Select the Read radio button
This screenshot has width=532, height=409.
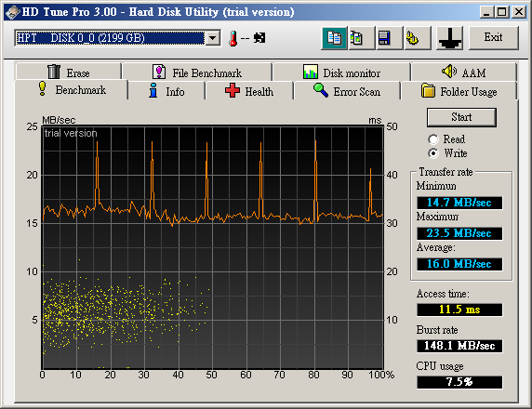tap(433, 139)
